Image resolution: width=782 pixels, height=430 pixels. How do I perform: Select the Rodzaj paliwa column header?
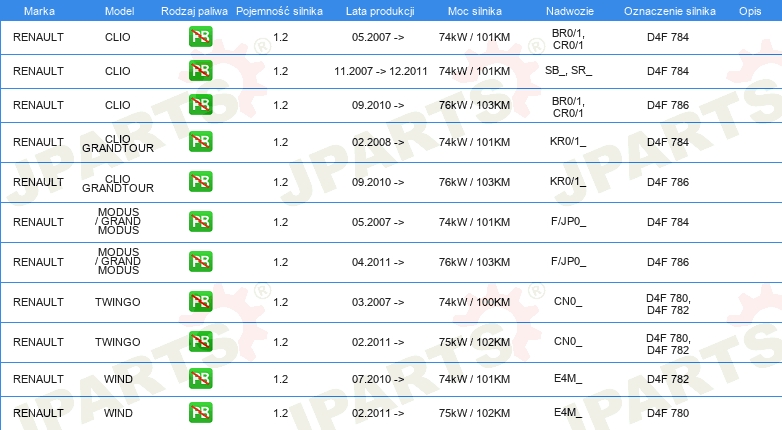coord(194,11)
